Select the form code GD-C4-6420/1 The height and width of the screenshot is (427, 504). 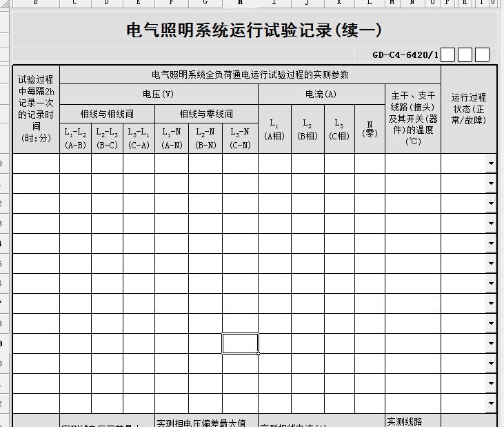(405, 55)
